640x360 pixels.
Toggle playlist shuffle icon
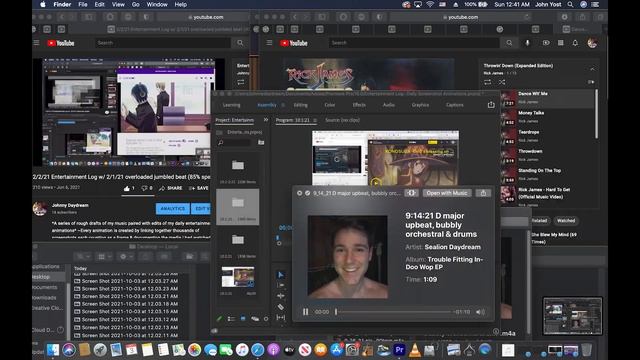pos(502,82)
